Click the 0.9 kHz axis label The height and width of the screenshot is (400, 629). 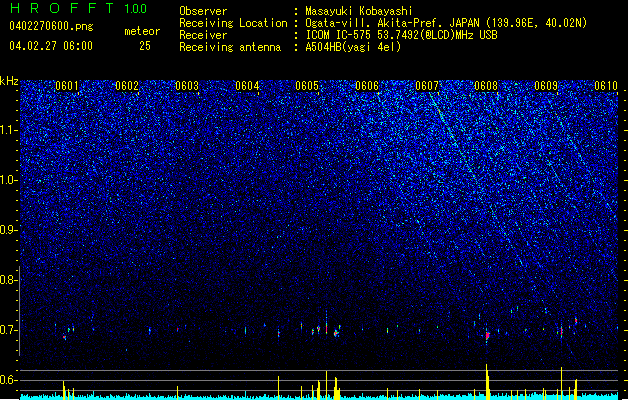tap(9, 230)
